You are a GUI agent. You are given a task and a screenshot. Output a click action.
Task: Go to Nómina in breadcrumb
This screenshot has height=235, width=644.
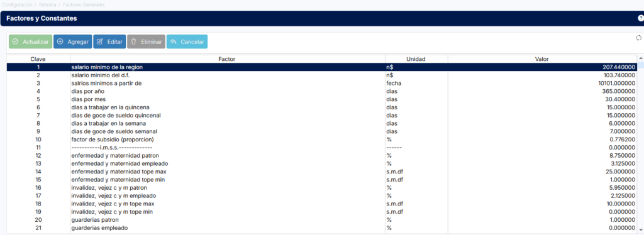(48, 5)
